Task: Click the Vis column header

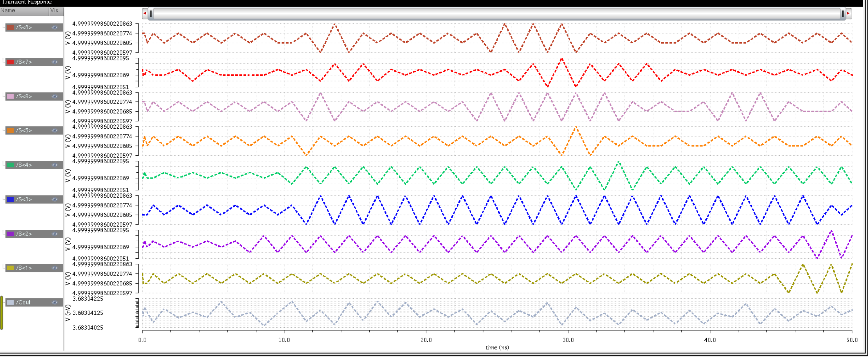Action: pos(55,11)
